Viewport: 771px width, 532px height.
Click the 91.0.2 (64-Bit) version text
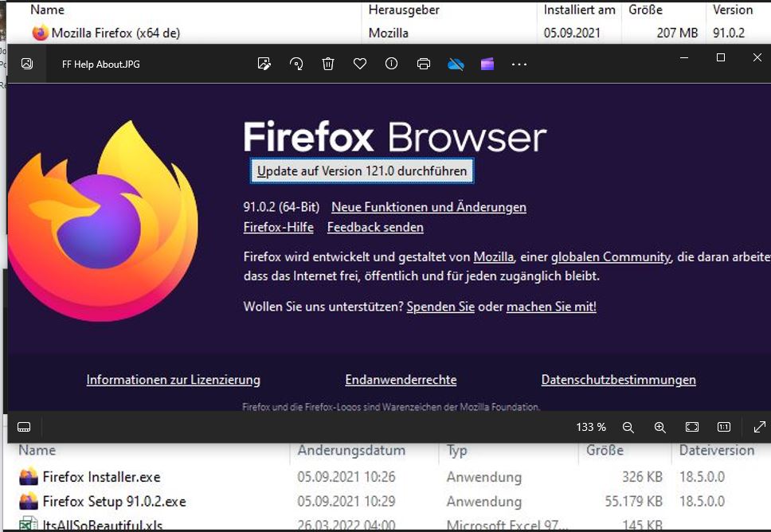(281, 207)
